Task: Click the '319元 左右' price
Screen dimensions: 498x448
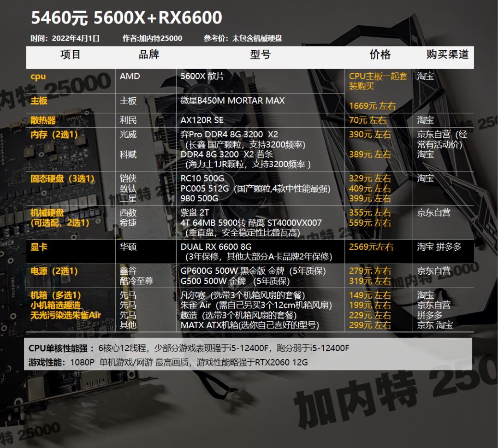Action: [370, 281]
